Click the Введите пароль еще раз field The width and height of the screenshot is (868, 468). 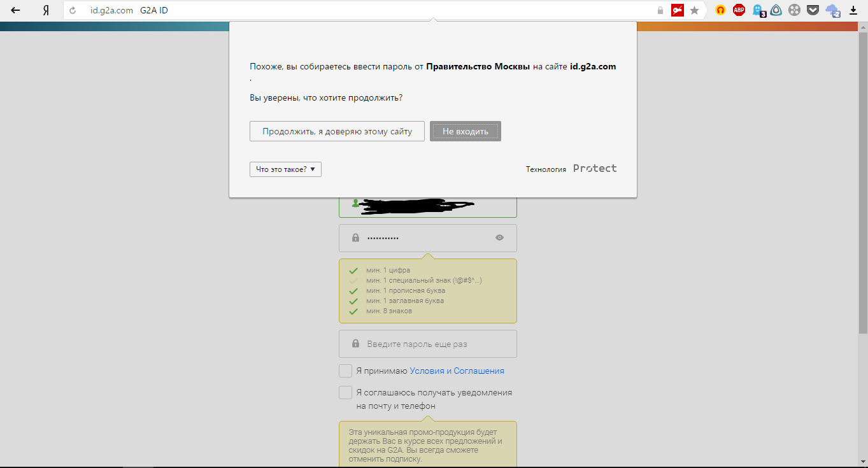coord(428,344)
